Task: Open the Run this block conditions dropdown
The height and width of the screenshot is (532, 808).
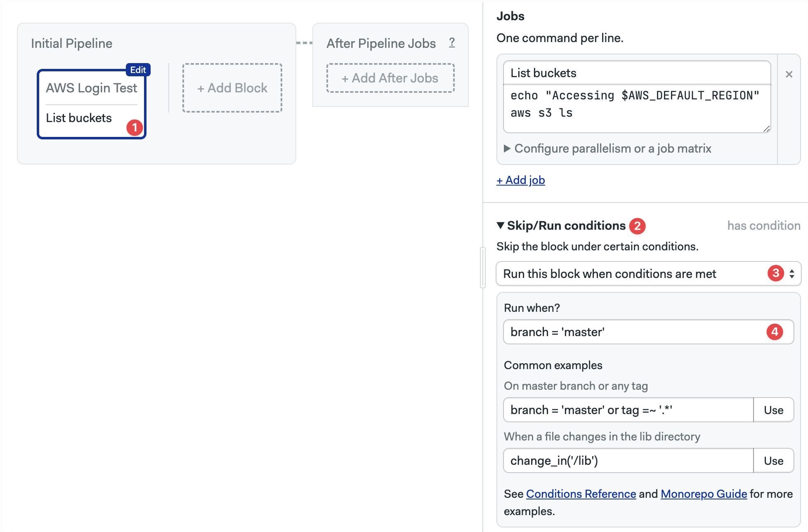Action: [648, 273]
